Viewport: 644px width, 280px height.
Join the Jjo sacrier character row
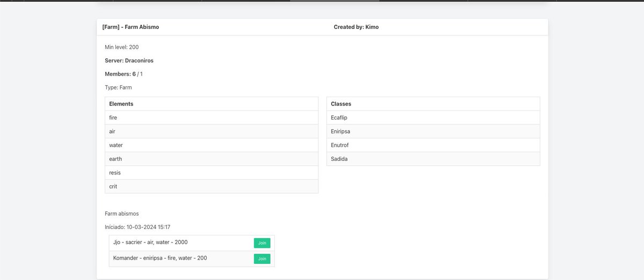[262, 243]
